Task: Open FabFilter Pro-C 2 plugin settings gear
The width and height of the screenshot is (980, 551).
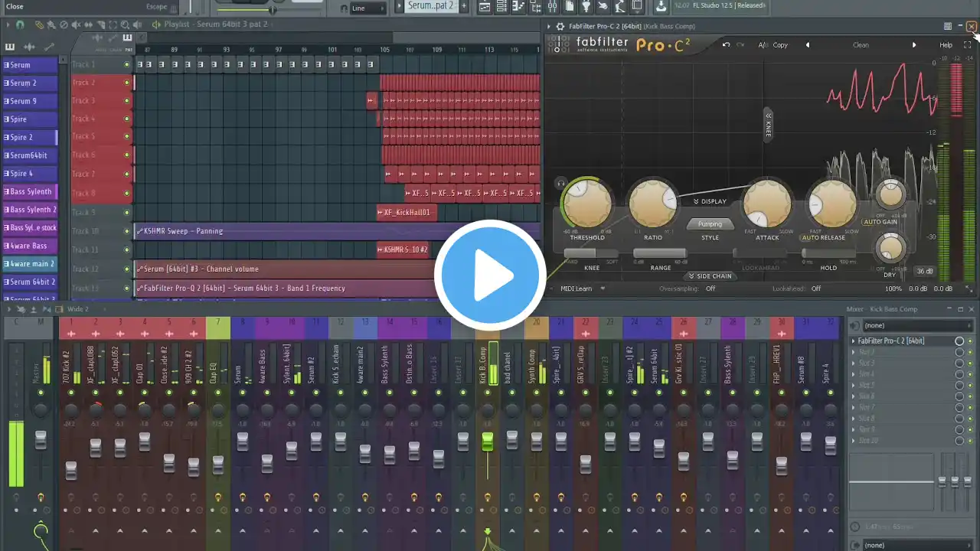Action: pyautogui.click(x=560, y=26)
